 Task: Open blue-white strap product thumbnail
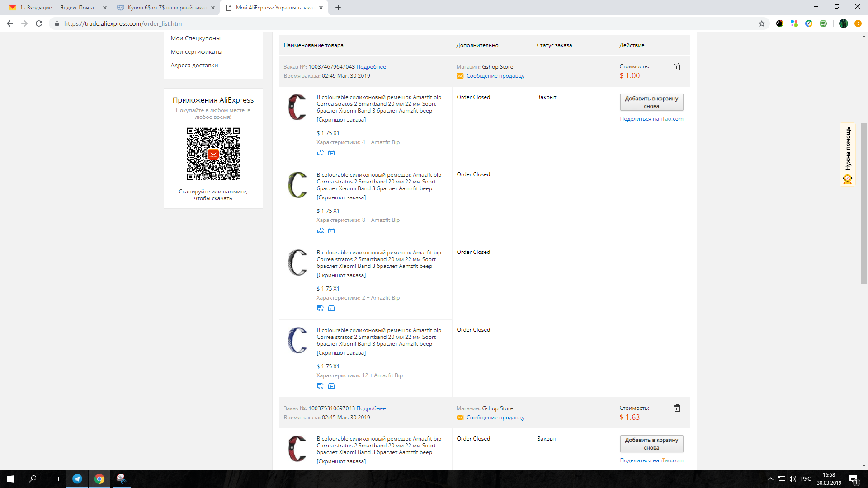coord(297,340)
